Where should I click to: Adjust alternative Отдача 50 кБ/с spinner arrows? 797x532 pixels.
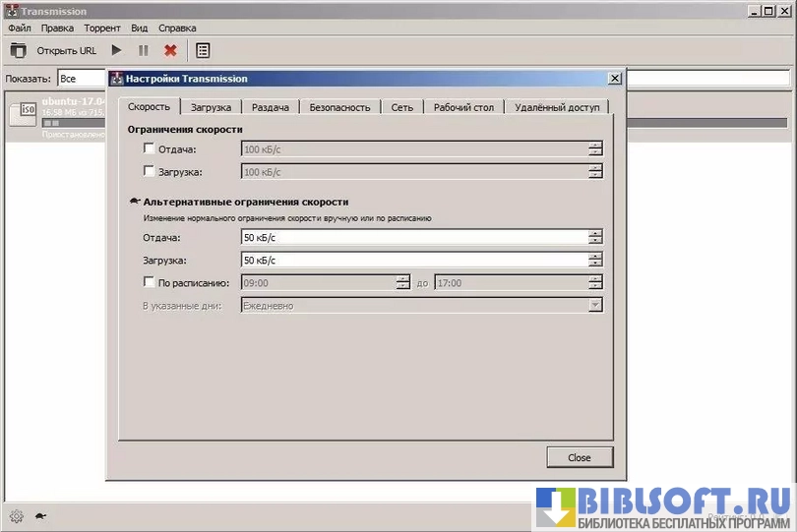click(594, 237)
